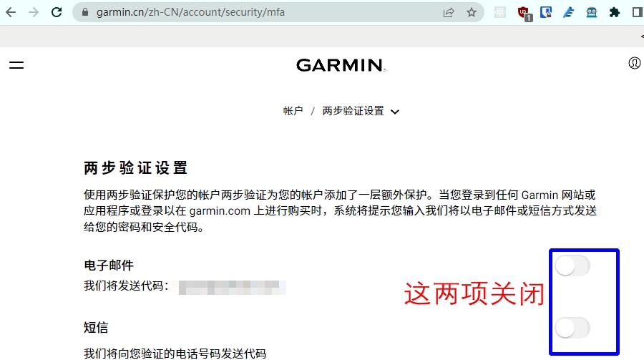
Task: Open the React developer tools extension
Action: (500, 12)
